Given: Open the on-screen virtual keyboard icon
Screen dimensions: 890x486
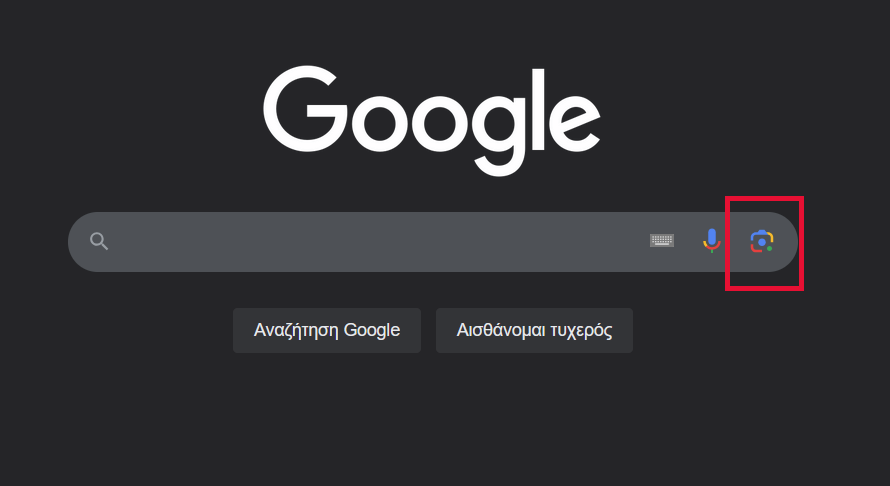Looking at the screenshot, I should [662, 241].
